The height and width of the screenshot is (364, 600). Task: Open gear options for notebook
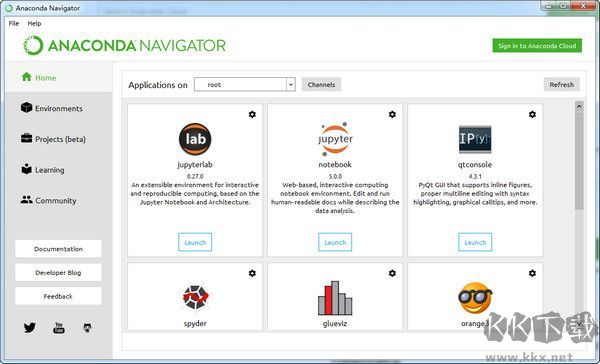tap(392, 114)
